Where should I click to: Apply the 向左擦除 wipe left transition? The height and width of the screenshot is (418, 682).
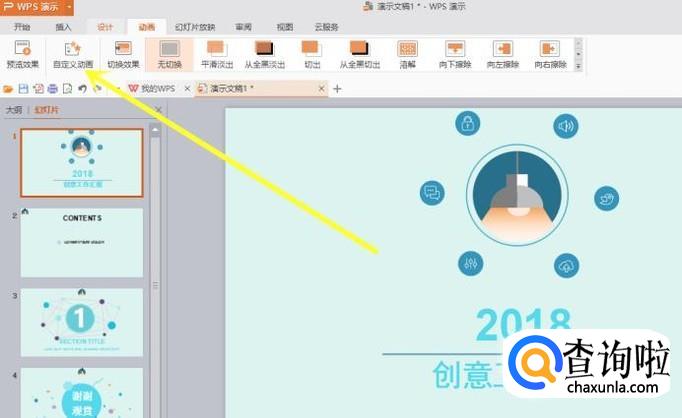(503, 55)
